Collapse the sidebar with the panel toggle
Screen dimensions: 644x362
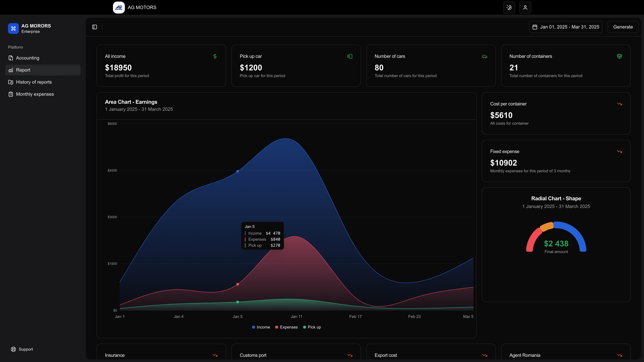pos(94,27)
